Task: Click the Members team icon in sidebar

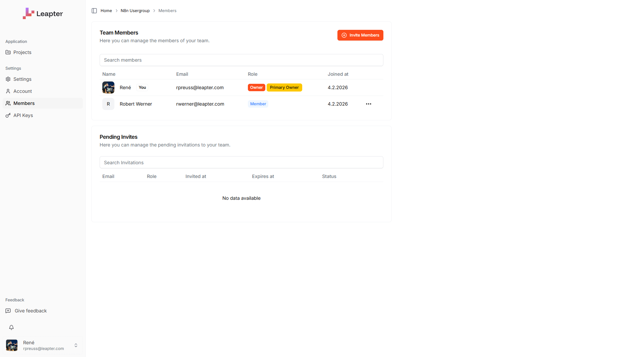Action: (8, 103)
